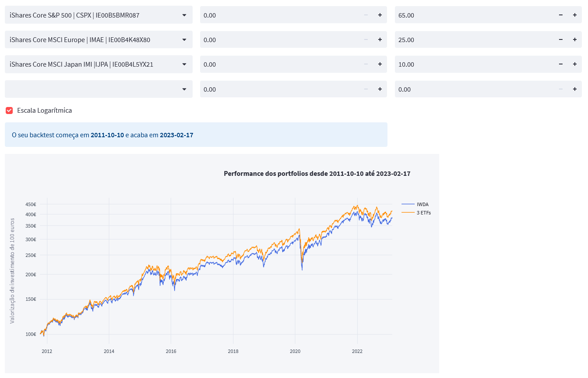Click the 65.00 weight input field

click(474, 15)
